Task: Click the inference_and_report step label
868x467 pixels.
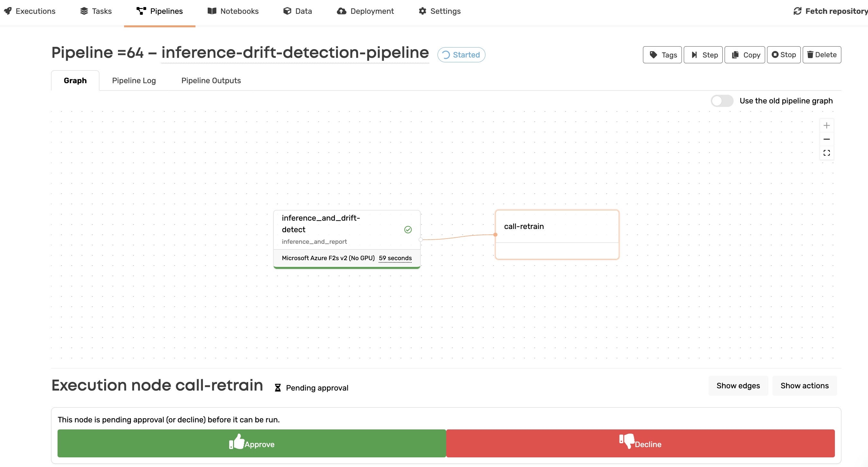Action: pos(314,242)
